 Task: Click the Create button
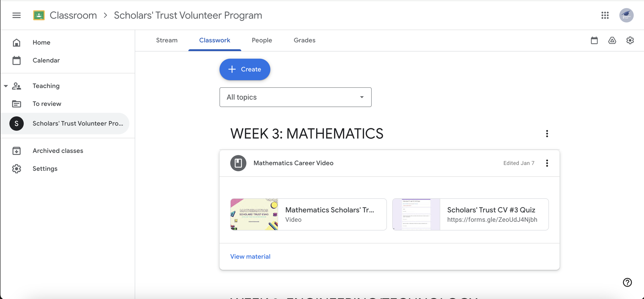[245, 69]
